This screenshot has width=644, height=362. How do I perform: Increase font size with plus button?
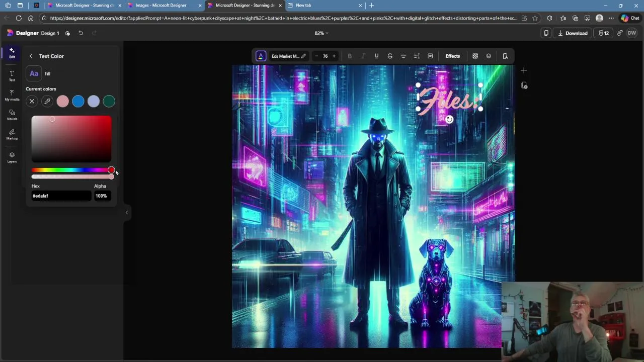pos(334,56)
